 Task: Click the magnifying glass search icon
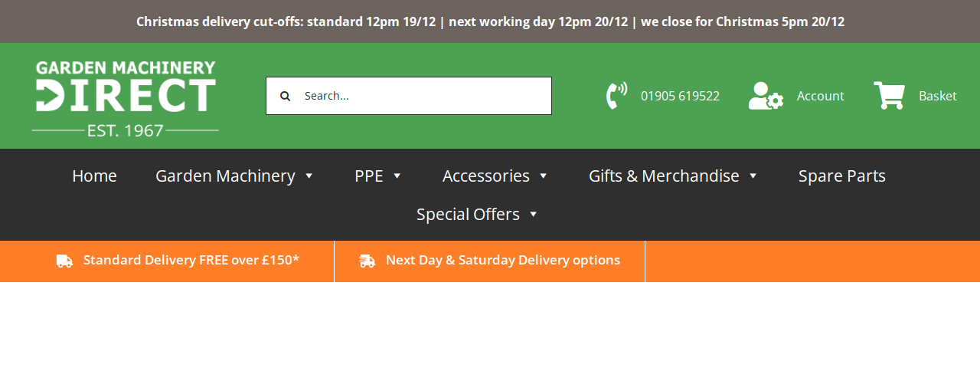point(285,96)
